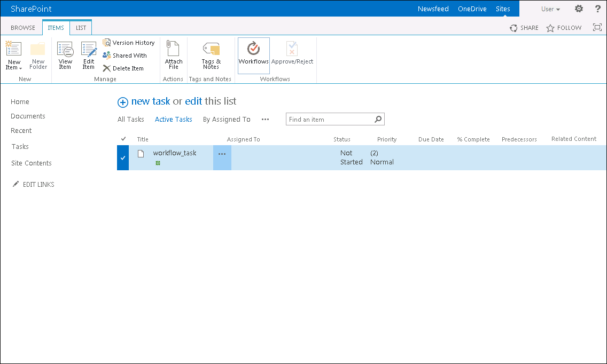Expand the User account dropdown

pos(550,9)
